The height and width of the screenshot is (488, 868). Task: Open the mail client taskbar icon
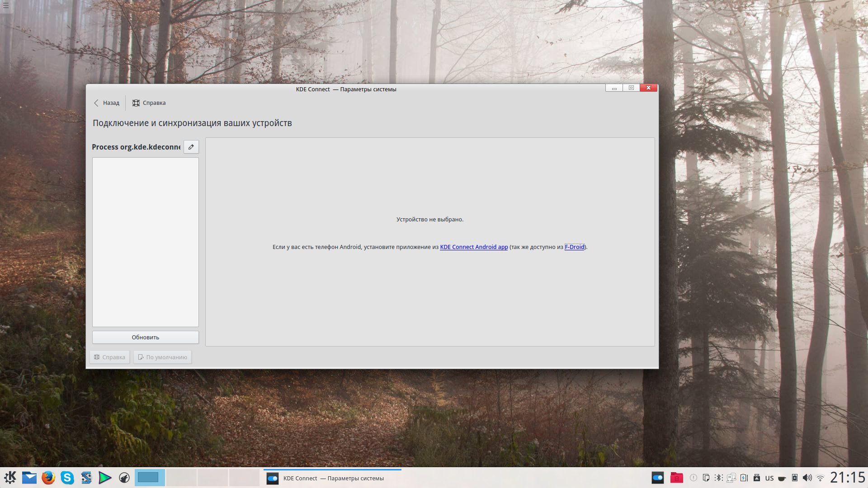[29, 478]
